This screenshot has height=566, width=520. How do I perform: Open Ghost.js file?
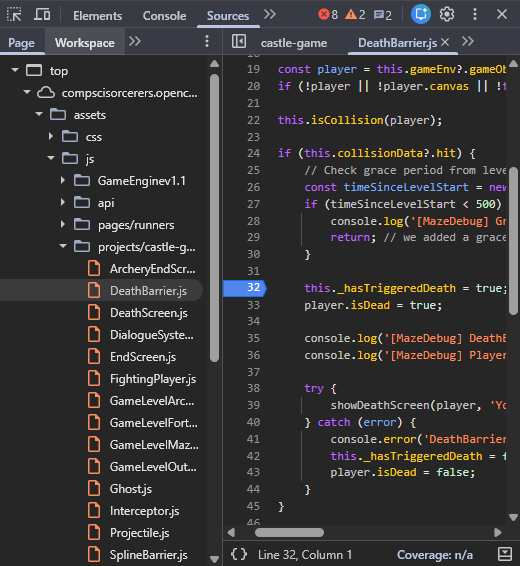[x=131, y=489]
